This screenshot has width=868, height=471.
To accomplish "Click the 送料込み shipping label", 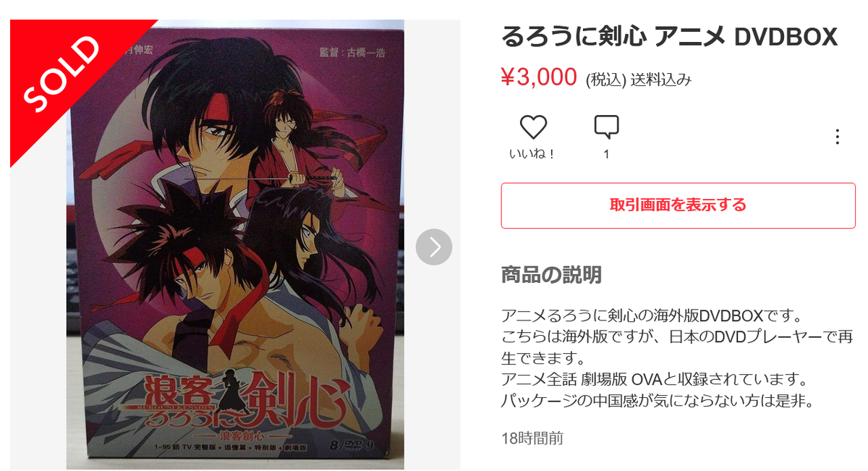I will (660, 80).
